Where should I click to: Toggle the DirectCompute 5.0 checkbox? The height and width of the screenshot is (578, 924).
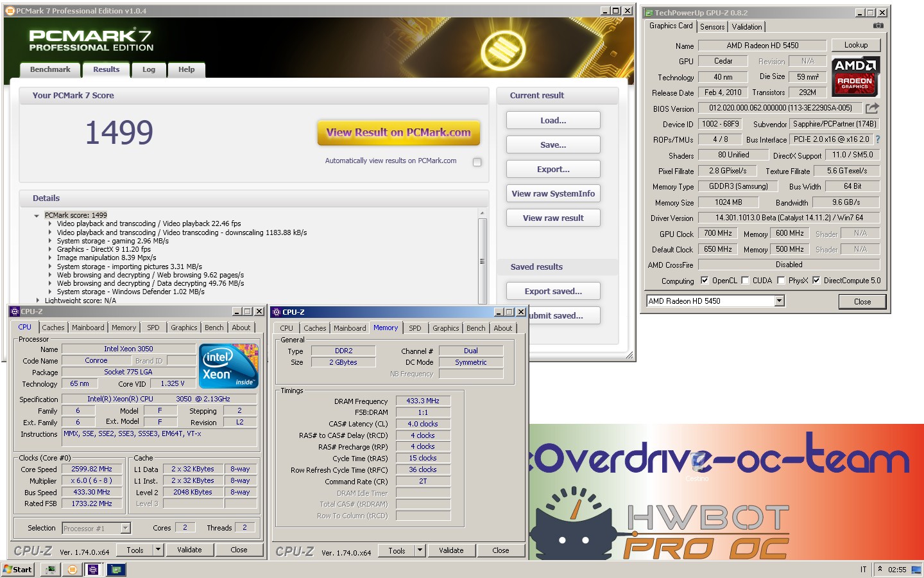pos(816,281)
